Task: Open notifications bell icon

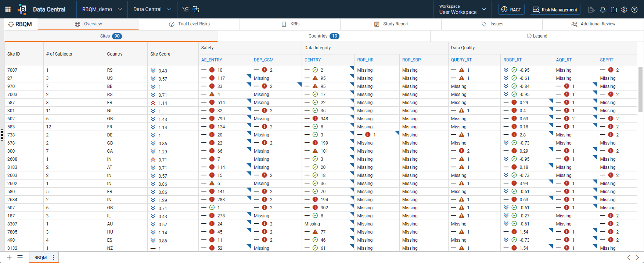Action: 603,10
